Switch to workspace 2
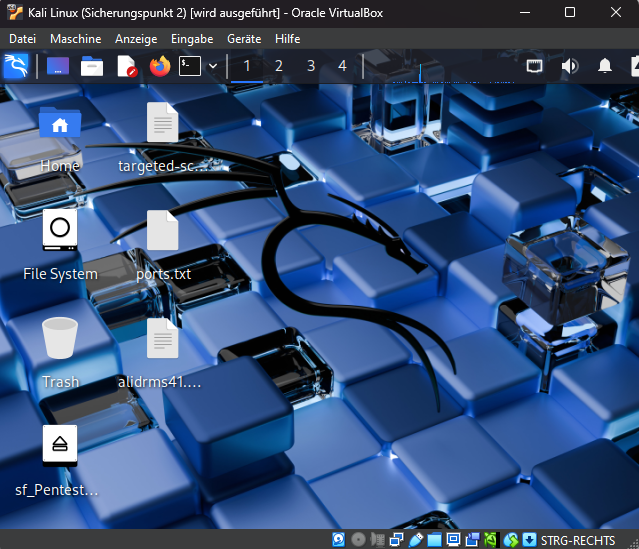Viewport: 639px width, 549px height. pos(278,66)
